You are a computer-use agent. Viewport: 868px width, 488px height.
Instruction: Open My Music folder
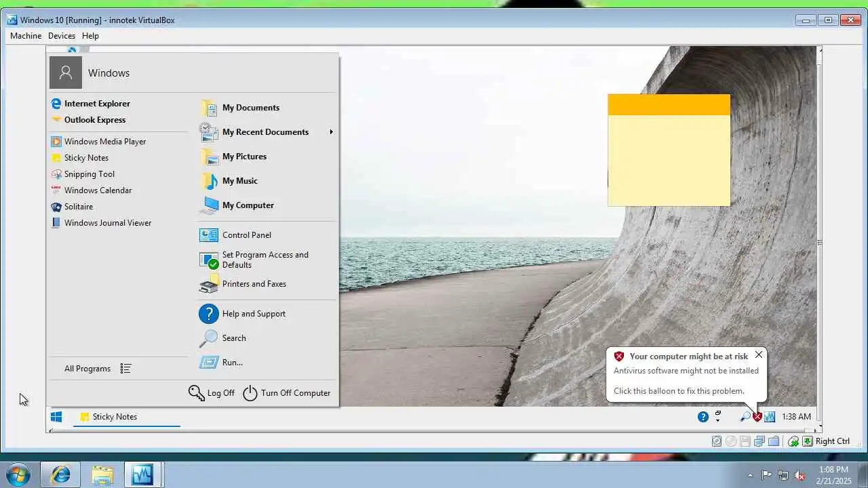tap(229, 181)
